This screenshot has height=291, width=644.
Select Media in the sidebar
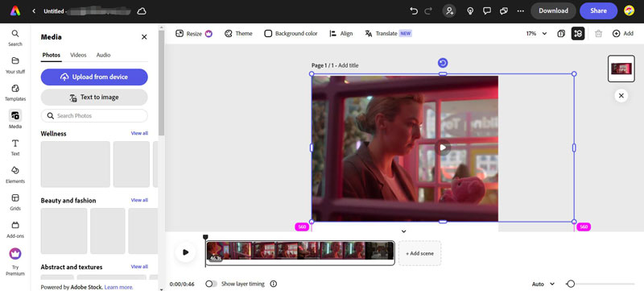point(15,119)
